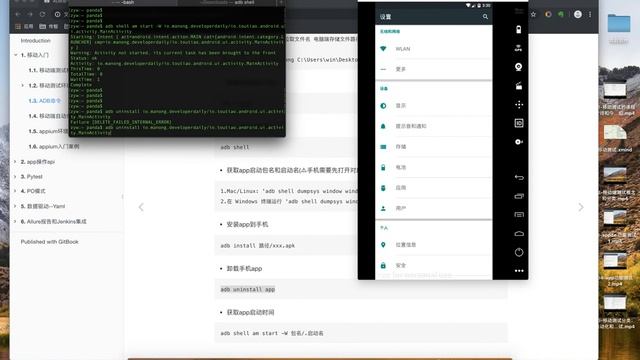The width and height of the screenshot is (640, 360).
Task: Tap the user person icon in Settings
Action: click(383, 208)
